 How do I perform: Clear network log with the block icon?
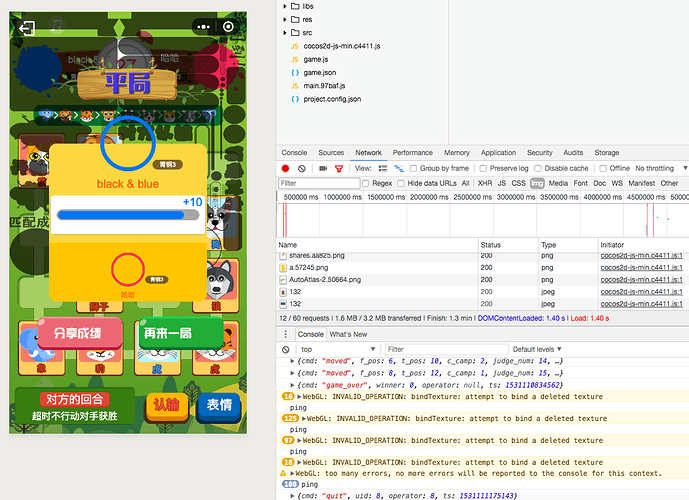(301, 168)
